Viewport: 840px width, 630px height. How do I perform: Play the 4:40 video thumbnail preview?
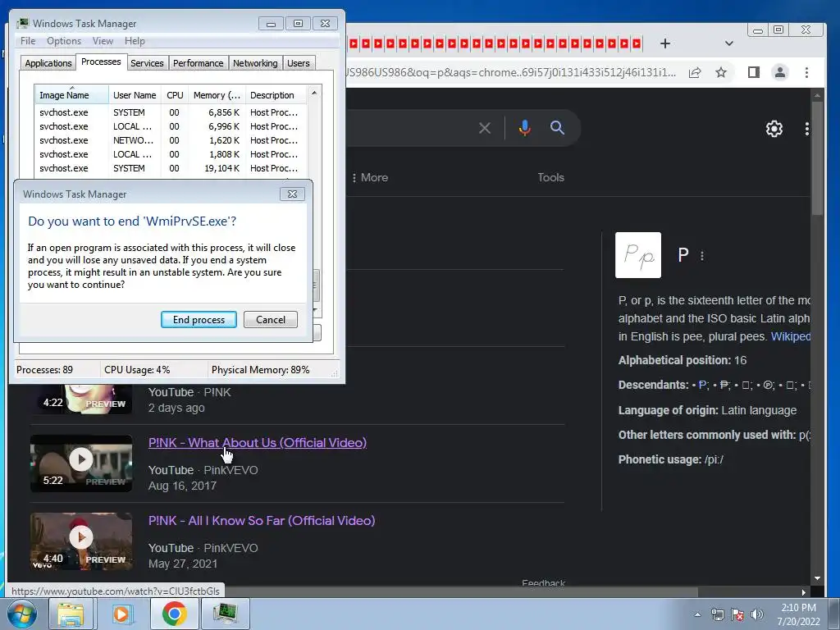tap(81, 541)
